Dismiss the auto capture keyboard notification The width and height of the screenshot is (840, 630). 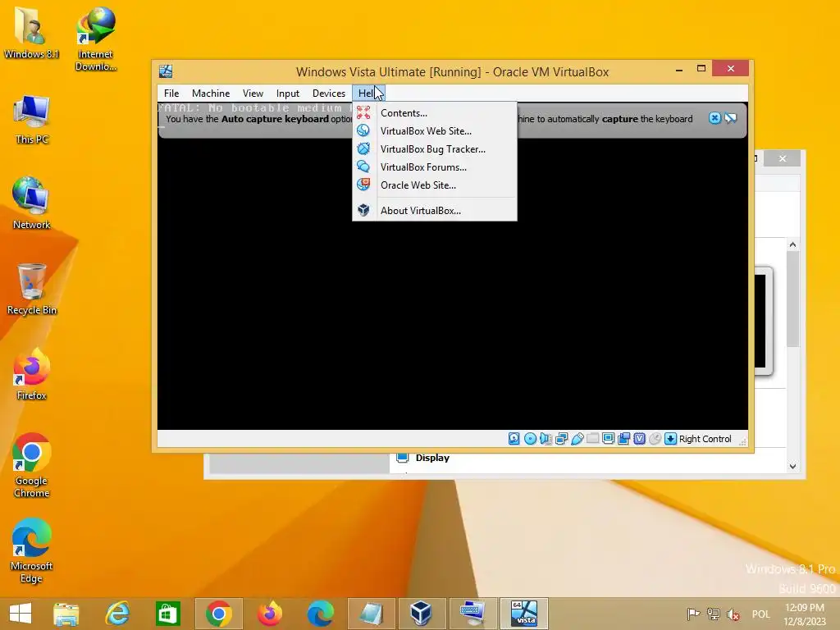(714, 118)
